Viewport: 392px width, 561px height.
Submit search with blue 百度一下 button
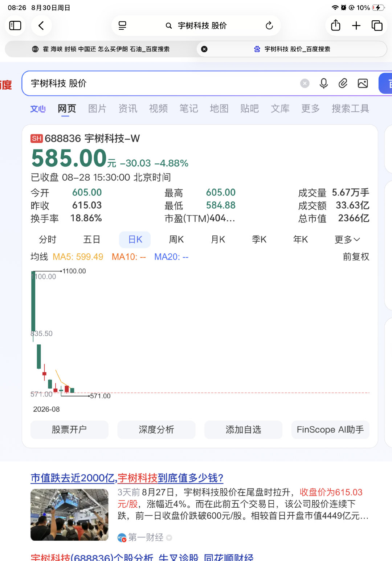coord(385,83)
